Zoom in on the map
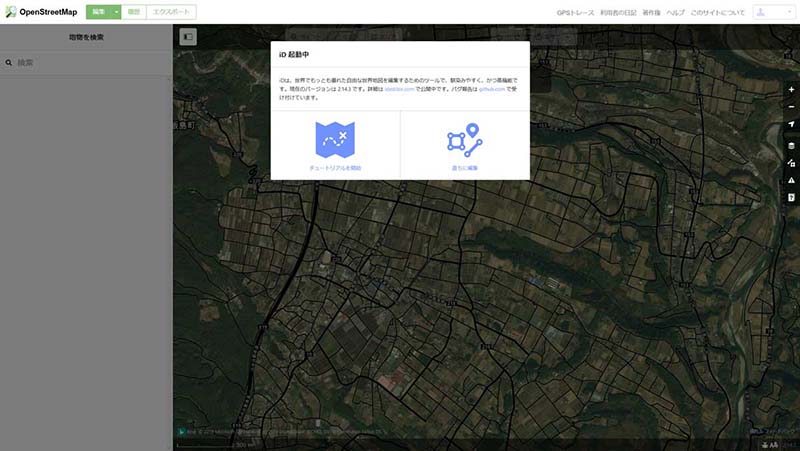 tap(791, 89)
